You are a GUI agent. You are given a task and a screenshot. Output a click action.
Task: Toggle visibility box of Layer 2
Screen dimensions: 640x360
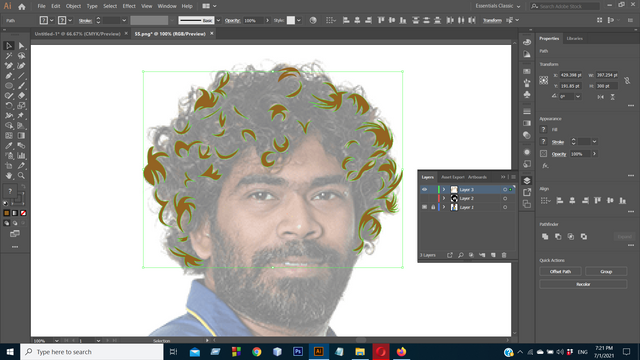pyautogui.click(x=424, y=198)
